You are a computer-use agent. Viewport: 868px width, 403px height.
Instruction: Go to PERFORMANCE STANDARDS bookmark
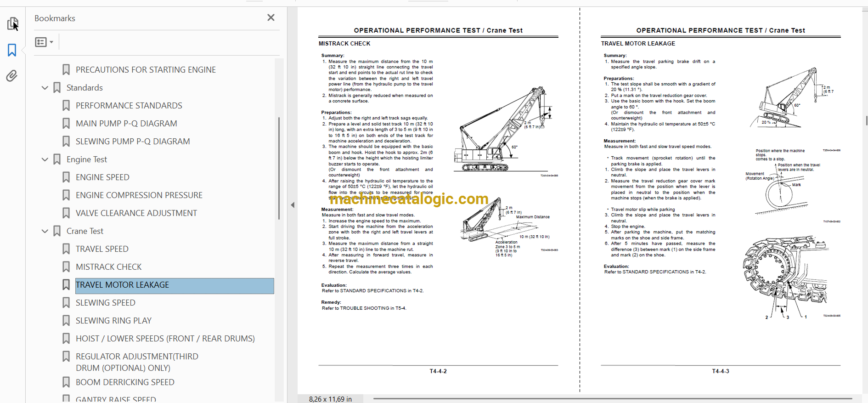click(129, 106)
